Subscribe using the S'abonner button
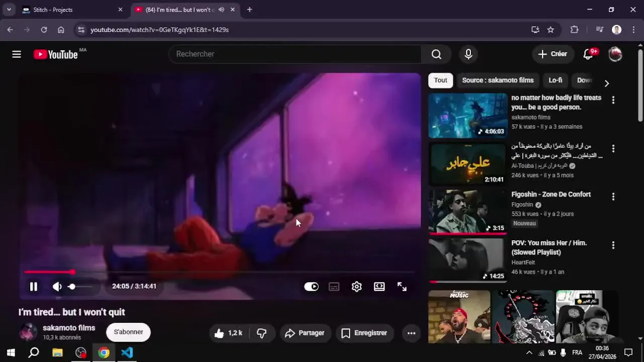This screenshot has height=362, width=644. (128, 332)
